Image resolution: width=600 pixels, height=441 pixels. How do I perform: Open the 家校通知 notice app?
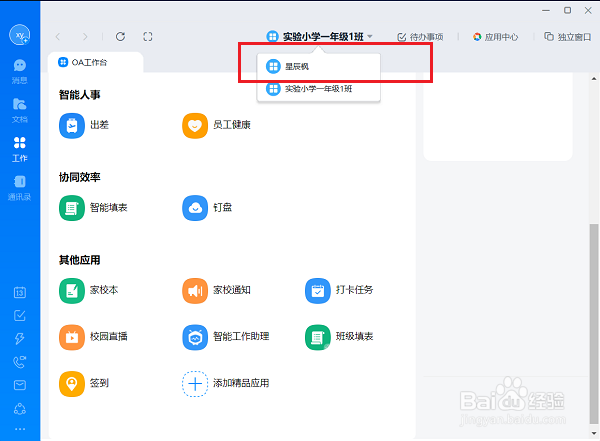(217, 291)
